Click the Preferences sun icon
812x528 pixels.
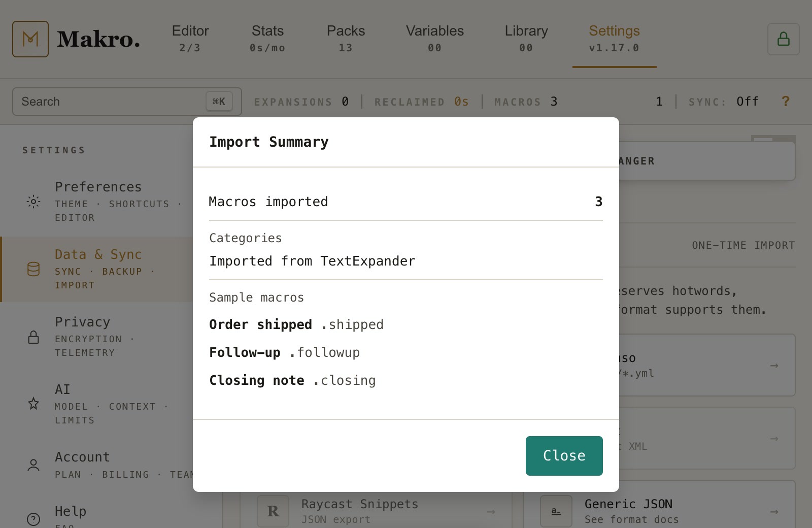click(x=33, y=202)
